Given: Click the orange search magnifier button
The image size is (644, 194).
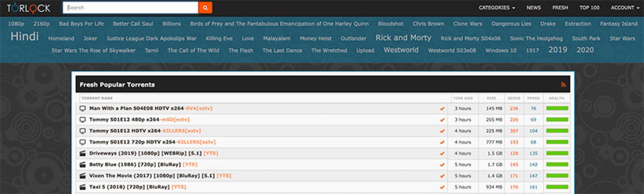Looking at the screenshot, I should tap(205, 8).
